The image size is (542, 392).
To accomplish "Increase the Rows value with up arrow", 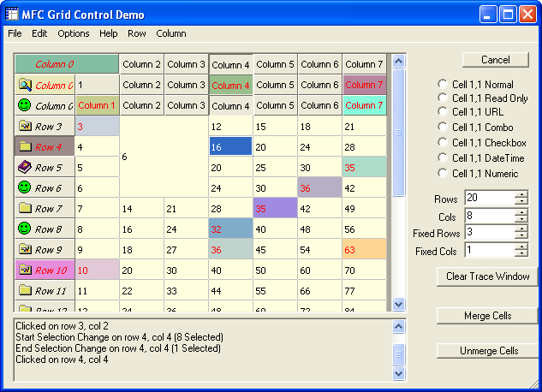I will click(x=521, y=194).
